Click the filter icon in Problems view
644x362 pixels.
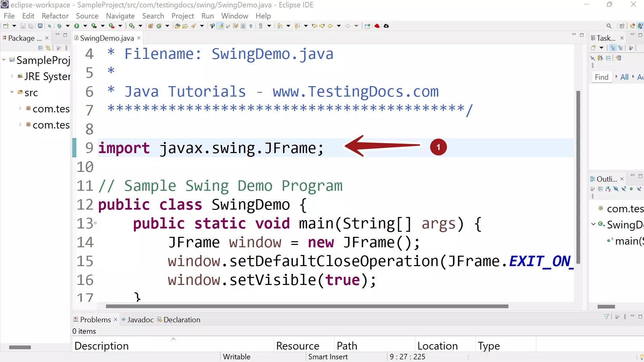click(x=606, y=317)
